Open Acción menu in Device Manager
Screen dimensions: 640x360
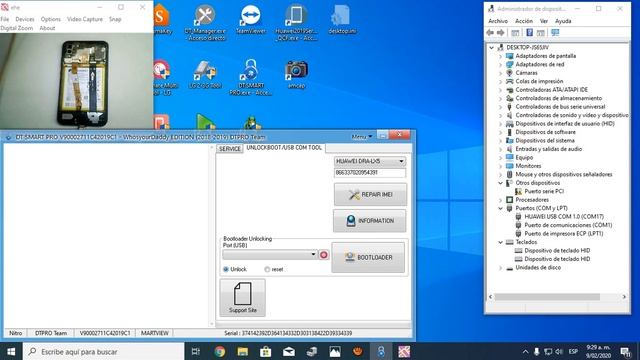(x=524, y=21)
